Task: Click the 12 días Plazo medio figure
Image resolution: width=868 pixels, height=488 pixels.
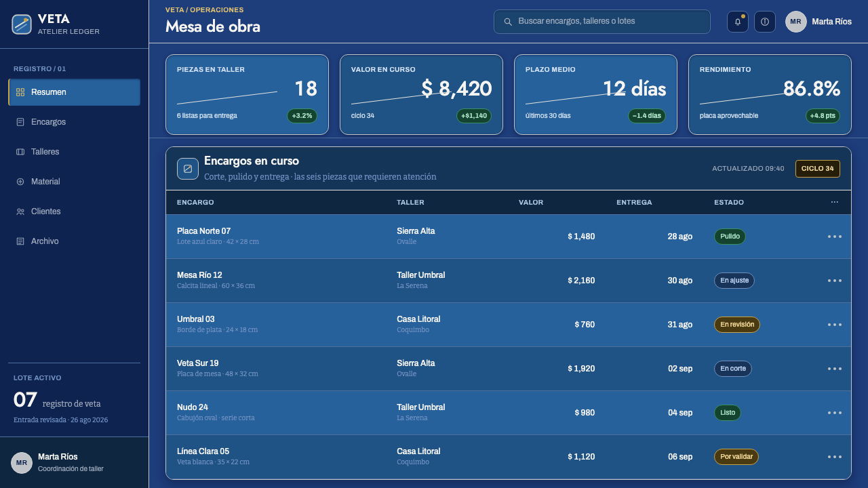Action: pyautogui.click(x=635, y=89)
